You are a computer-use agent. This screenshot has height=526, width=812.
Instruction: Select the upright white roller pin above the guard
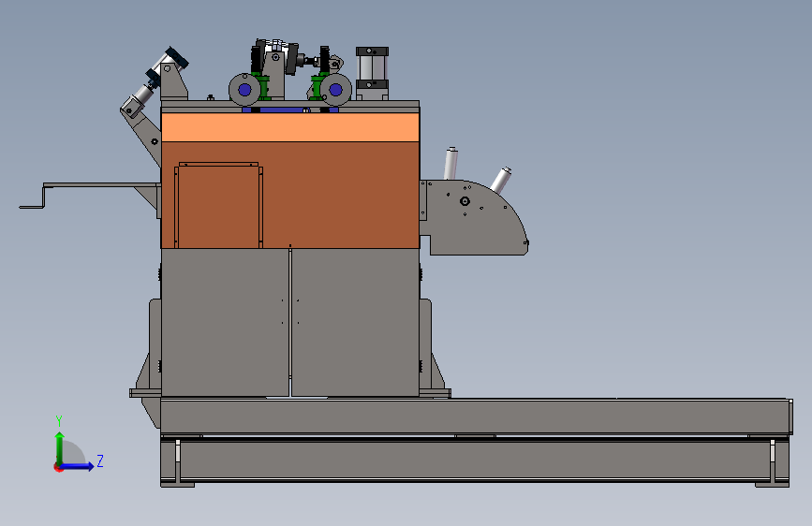pos(450,163)
